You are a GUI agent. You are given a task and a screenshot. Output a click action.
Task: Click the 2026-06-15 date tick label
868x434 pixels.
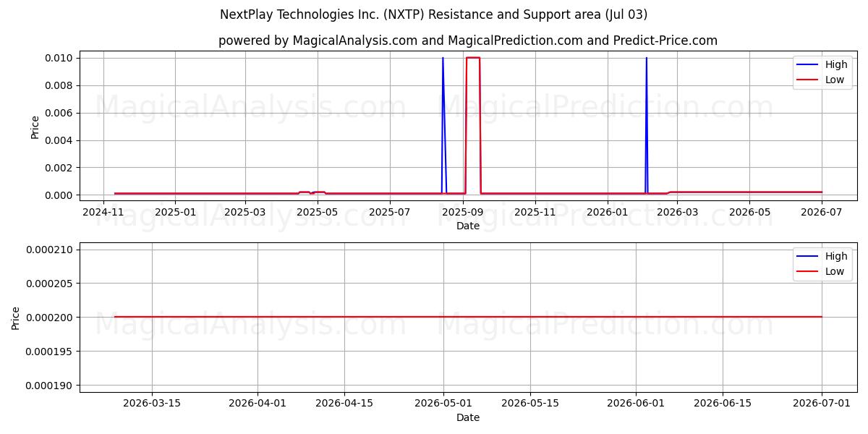pos(723,404)
